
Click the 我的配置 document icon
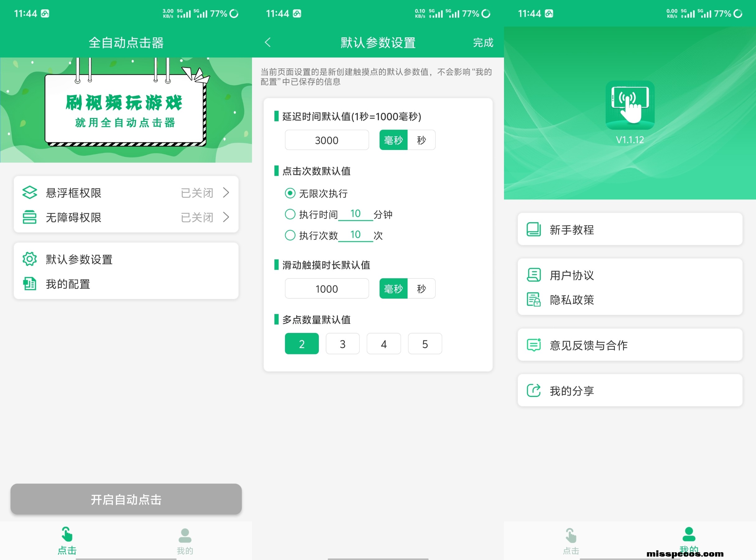click(x=30, y=284)
